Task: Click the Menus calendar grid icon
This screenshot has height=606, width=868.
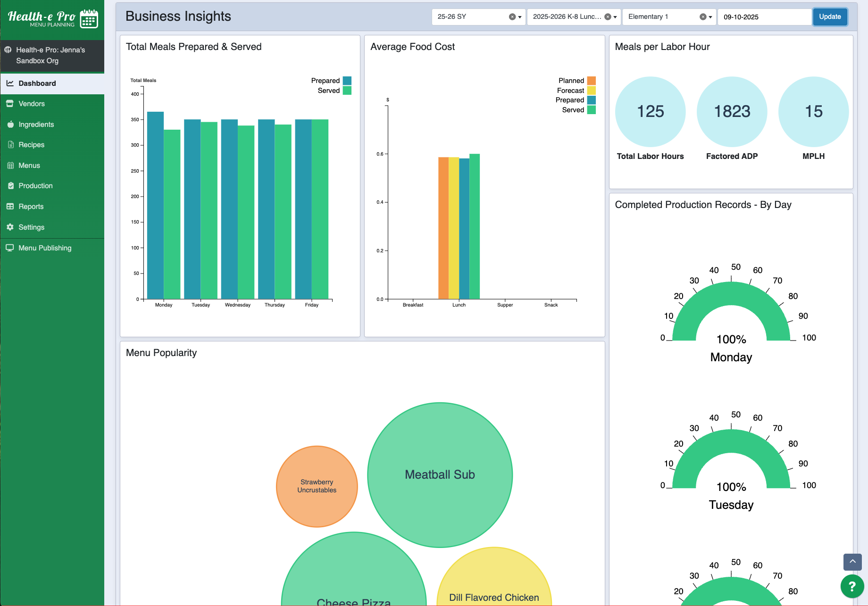Action: [x=10, y=166]
